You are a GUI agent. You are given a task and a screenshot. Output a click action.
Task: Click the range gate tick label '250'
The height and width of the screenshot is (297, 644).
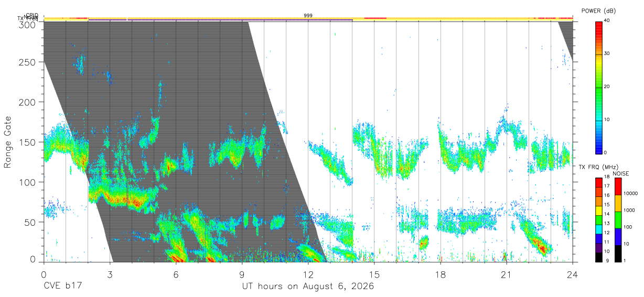point(28,62)
